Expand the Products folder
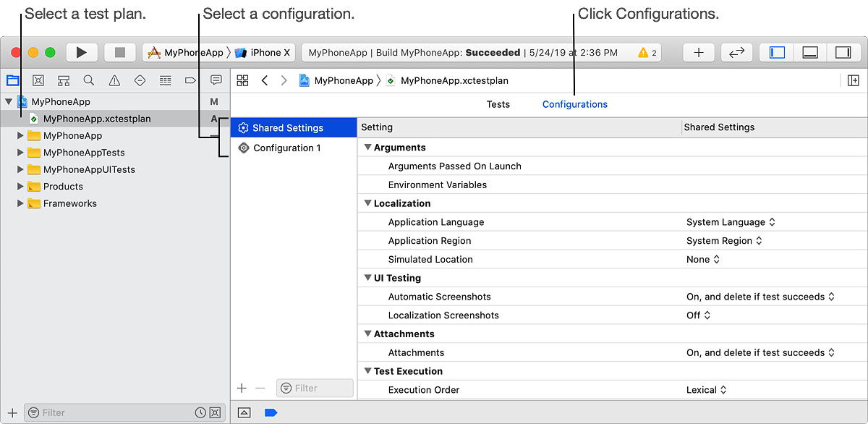868x424 pixels. click(x=20, y=186)
